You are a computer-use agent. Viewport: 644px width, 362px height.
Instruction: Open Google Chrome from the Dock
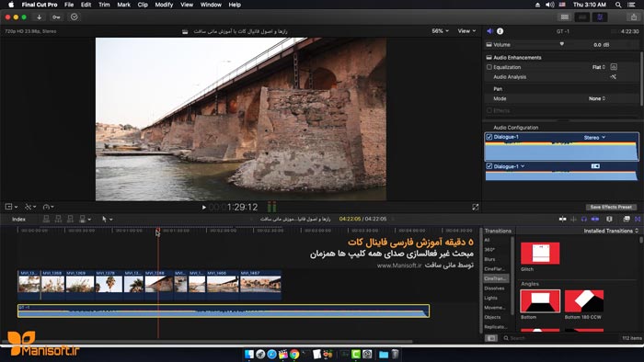(294, 355)
